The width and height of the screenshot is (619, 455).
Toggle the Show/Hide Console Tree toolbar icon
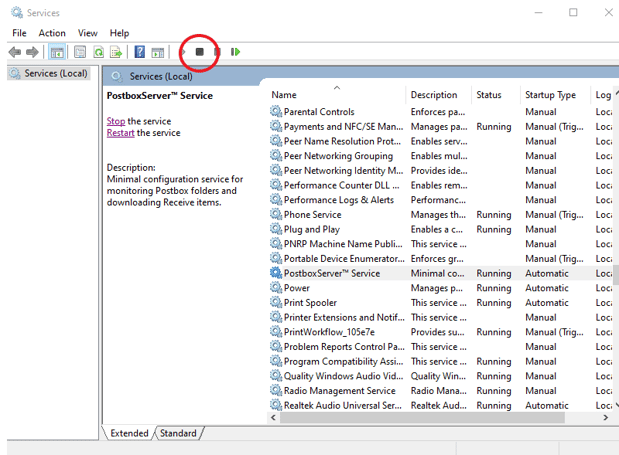point(57,52)
